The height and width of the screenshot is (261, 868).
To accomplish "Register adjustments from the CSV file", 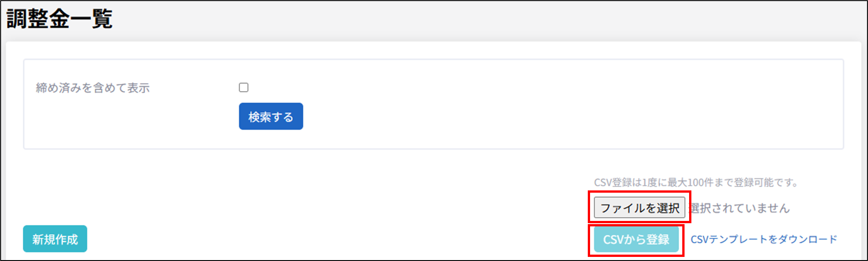I will (636, 240).
